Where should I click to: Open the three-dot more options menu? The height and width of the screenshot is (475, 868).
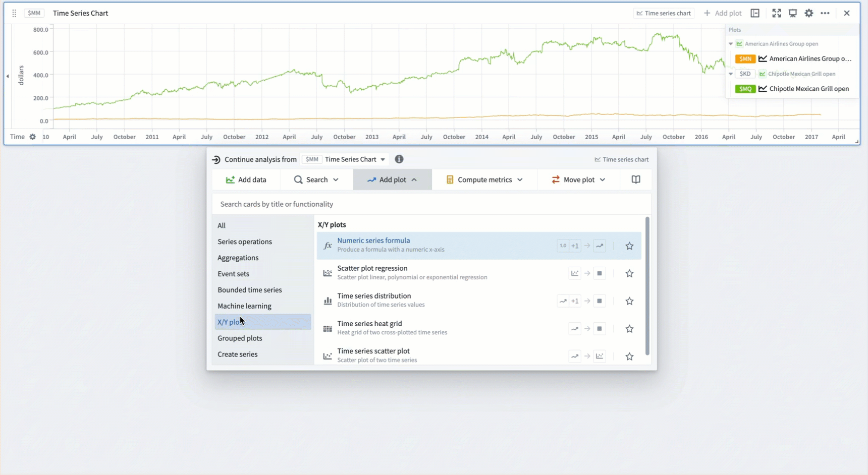(x=825, y=13)
